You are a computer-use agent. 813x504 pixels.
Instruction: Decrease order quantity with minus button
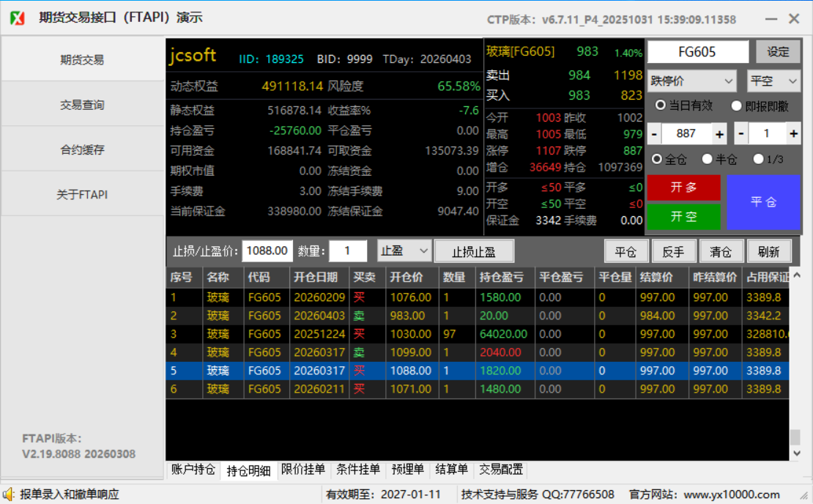click(x=741, y=134)
